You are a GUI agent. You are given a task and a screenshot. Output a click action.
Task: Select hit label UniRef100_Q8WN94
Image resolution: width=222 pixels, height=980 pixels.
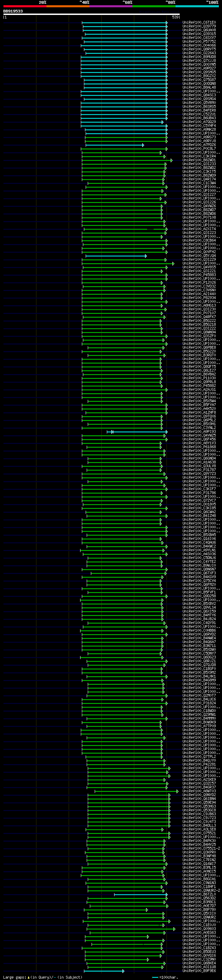point(199,332)
